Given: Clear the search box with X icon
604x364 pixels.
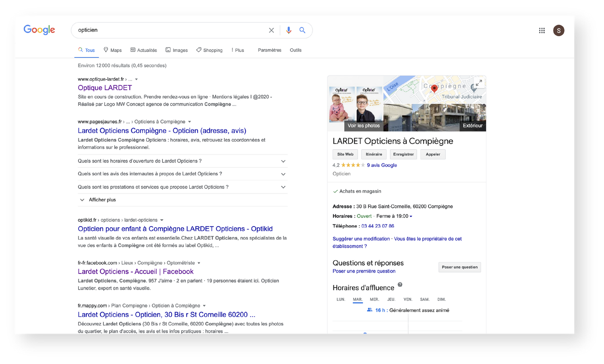Looking at the screenshot, I should 271,30.
